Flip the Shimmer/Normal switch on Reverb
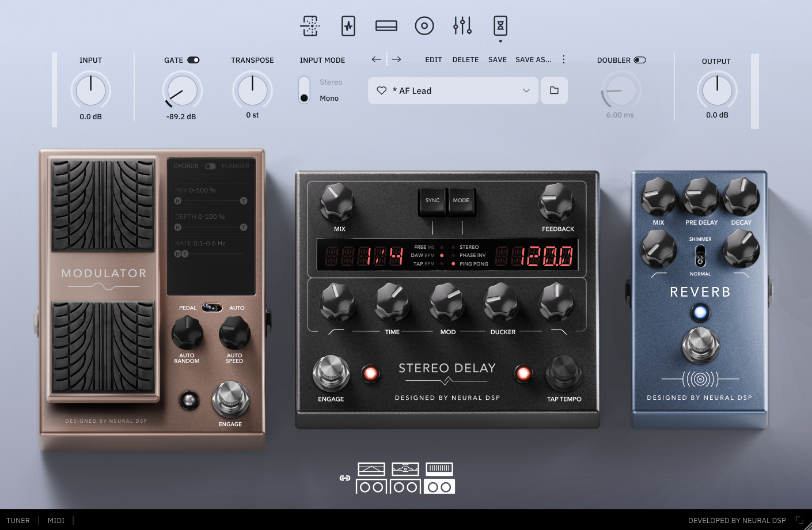 pyautogui.click(x=700, y=256)
